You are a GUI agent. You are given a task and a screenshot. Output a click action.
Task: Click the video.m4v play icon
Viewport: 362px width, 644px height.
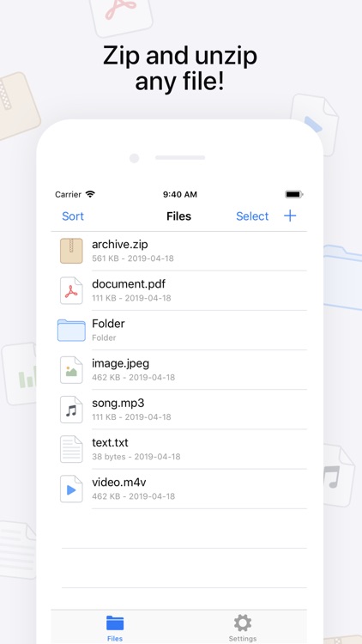click(x=71, y=489)
